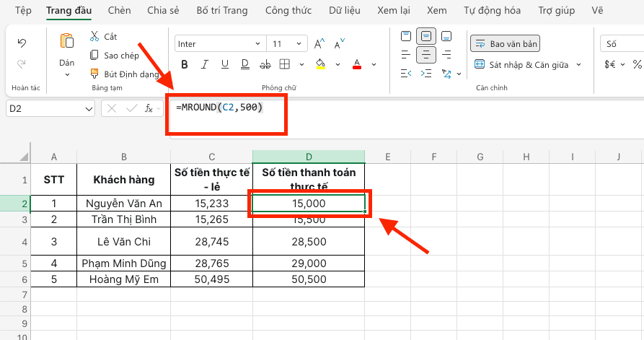Decrease the cell indent
Viewport: 644px width, 340px height.
[x=406, y=74]
